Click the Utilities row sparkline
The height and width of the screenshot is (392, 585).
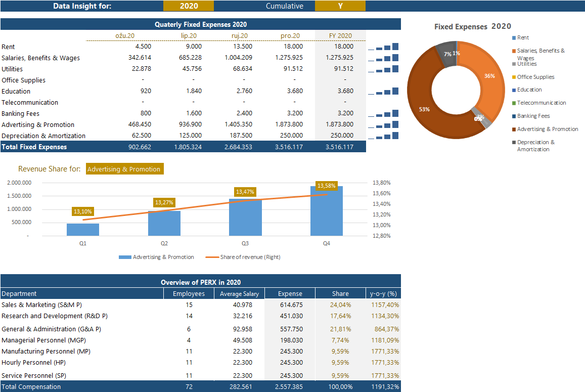384,69
